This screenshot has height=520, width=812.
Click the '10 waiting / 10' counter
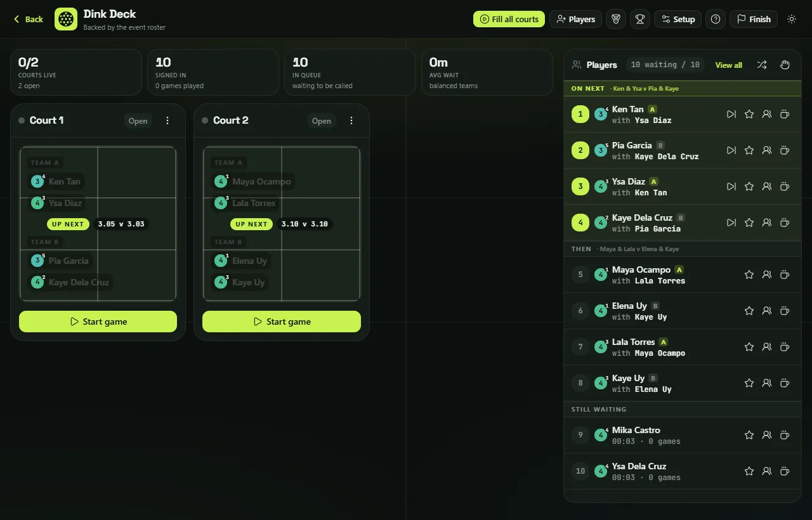665,65
